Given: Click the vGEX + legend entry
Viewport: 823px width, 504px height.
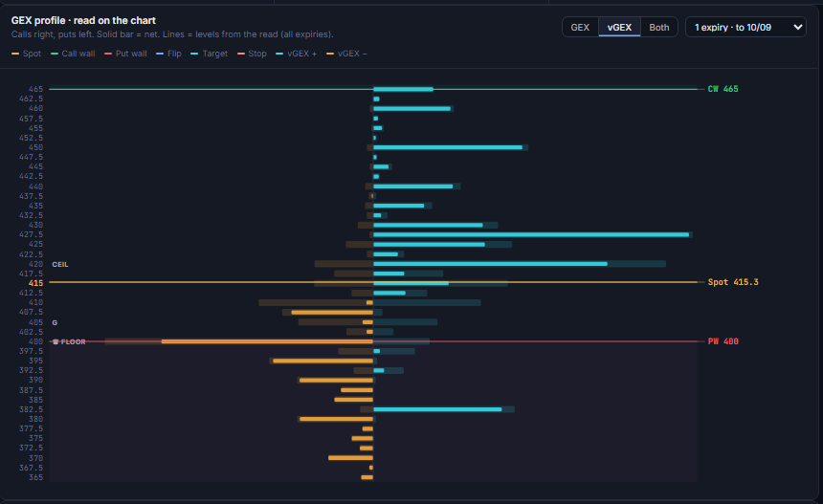Looking at the screenshot, I should [296, 54].
